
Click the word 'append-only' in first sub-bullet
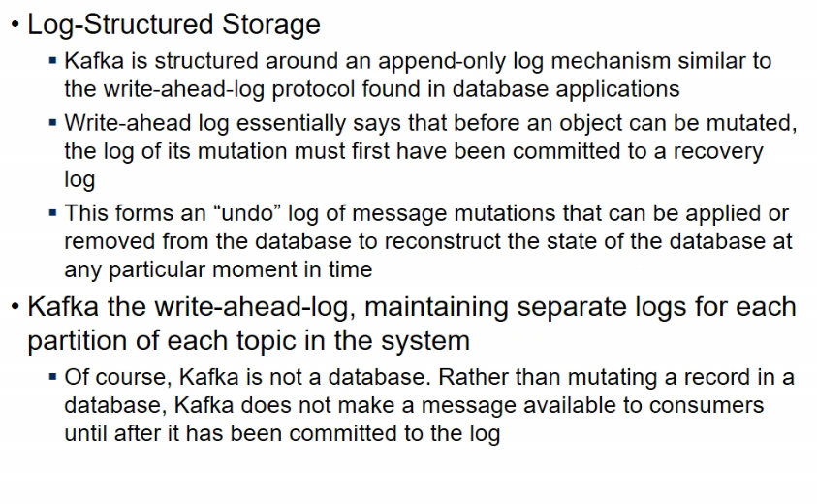[x=442, y=62]
